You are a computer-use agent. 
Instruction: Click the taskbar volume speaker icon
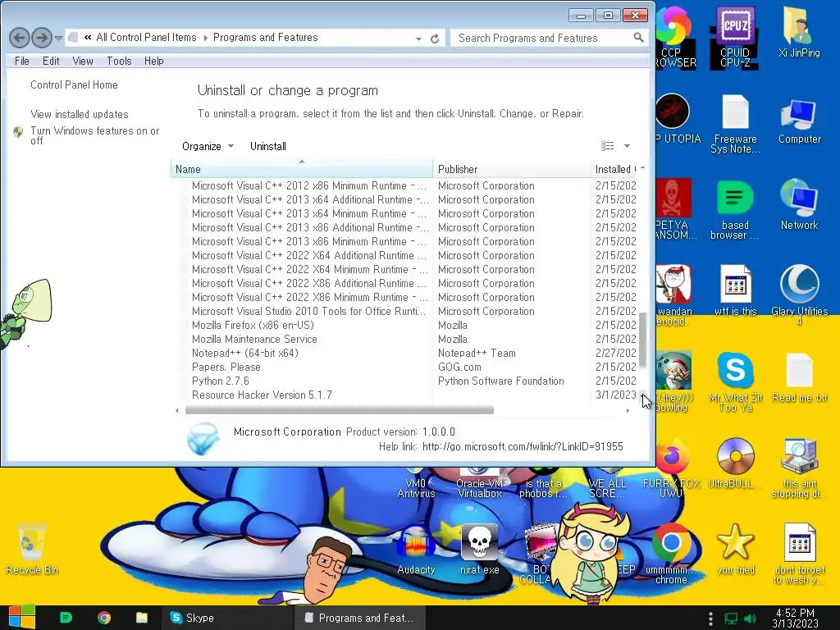(x=750, y=619)
